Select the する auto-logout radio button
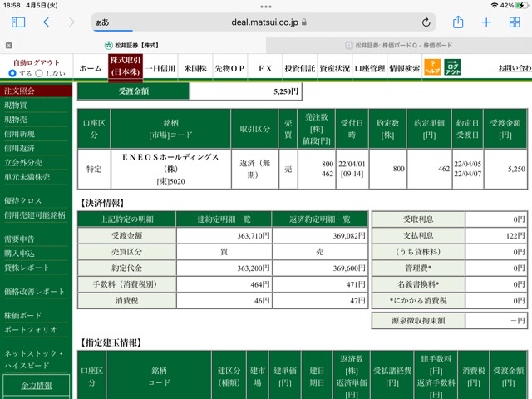This screenshot has height=399, width=532. 12,73
